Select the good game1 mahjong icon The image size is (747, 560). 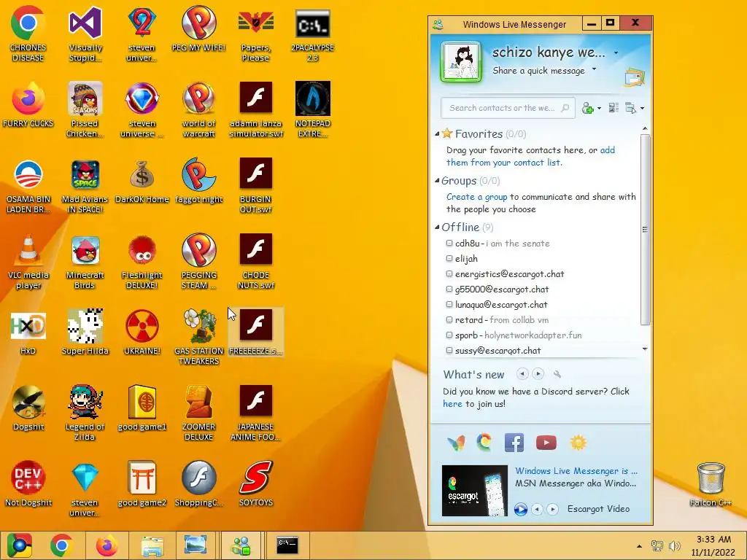[142, 408]
